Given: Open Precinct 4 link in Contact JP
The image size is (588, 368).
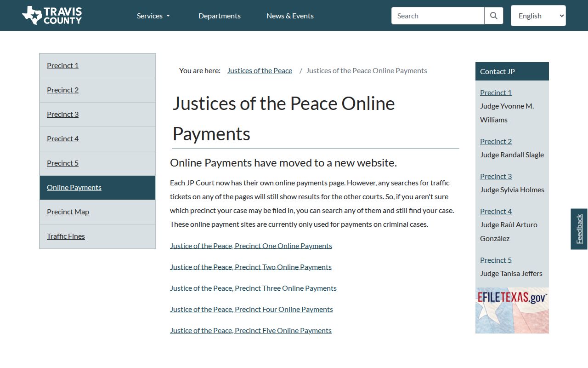Looking at the screenshot, I should (x=496, y=211).
